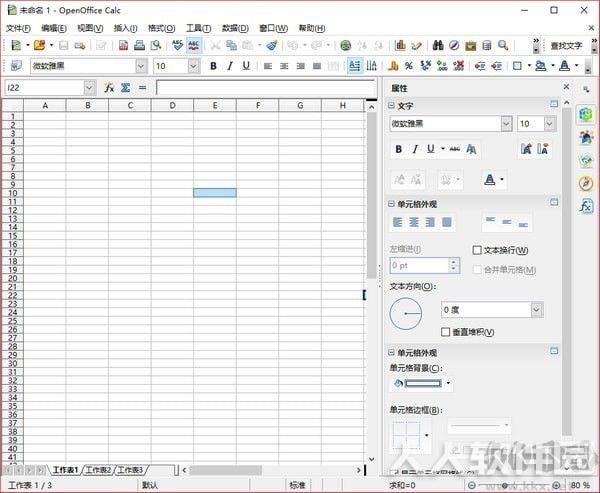Click zoom in plus button
Viewport: 600px width, 493px height.
coord(557,485)
